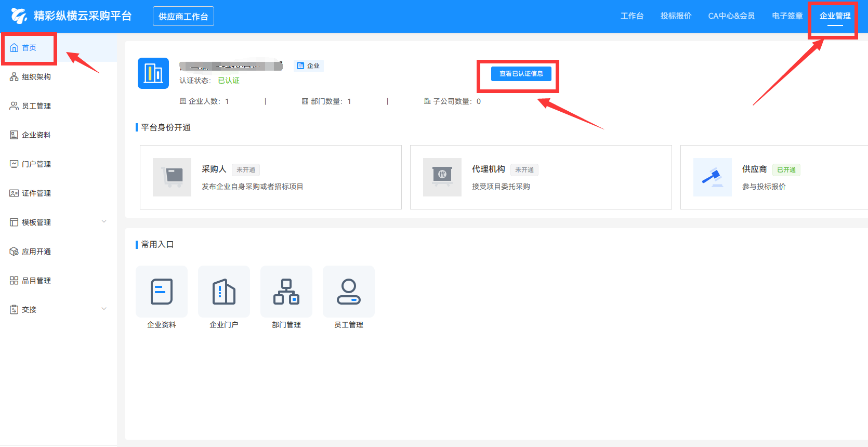
Task: Select the 企业管理 top navigation tab
Action: [x=835, y=16]
